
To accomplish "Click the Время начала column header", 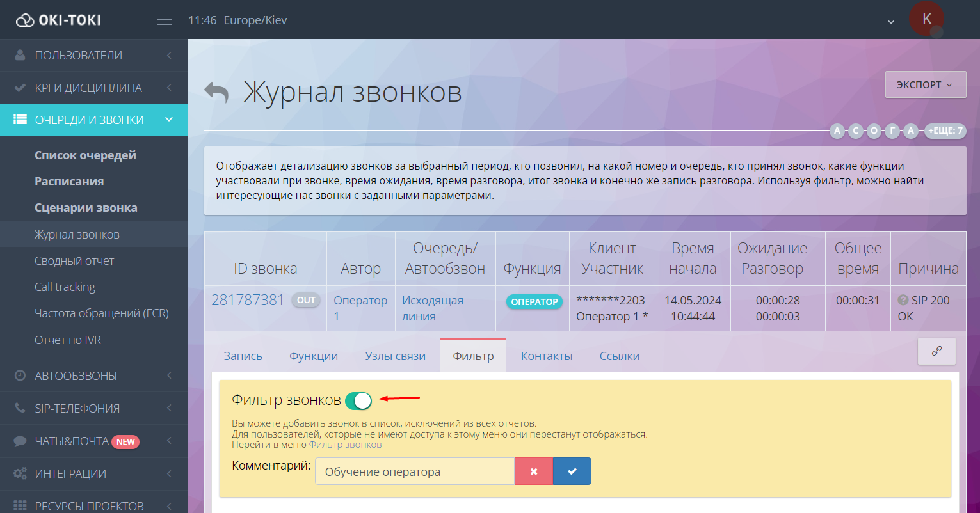I will pos(693,258).
